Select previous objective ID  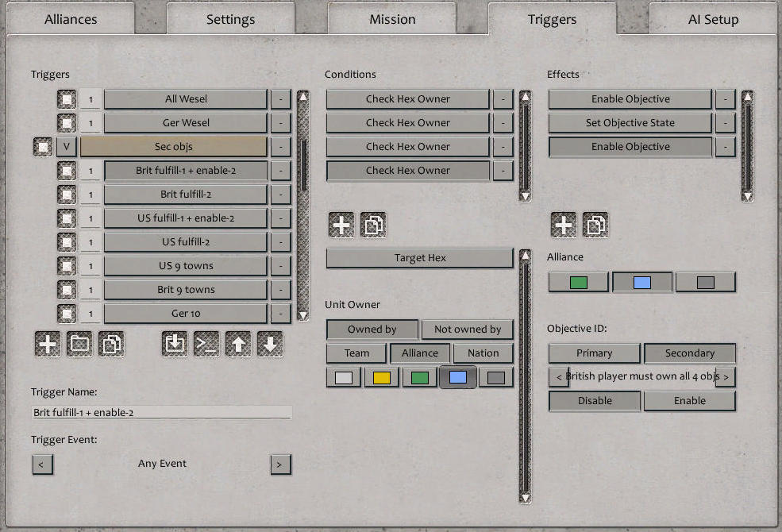pos(559,377)
